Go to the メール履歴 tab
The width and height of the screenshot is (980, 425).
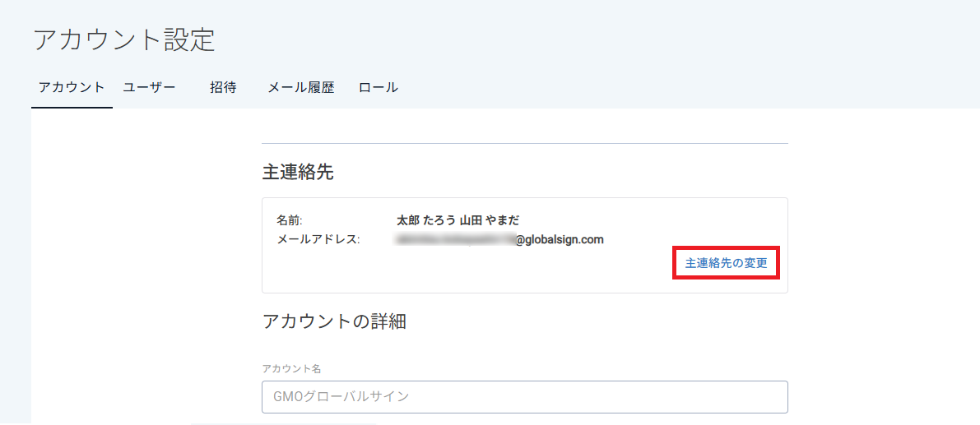click(x=301, y=87)
